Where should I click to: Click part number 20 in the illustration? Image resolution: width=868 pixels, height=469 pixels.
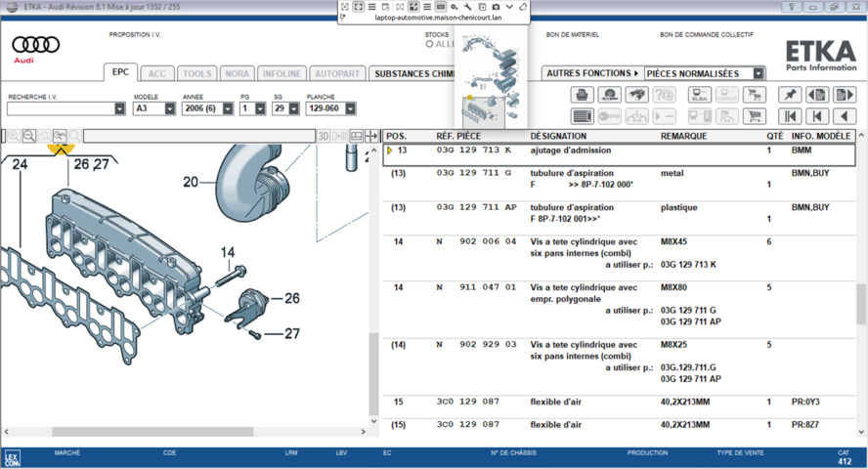(x=191, y=182)
